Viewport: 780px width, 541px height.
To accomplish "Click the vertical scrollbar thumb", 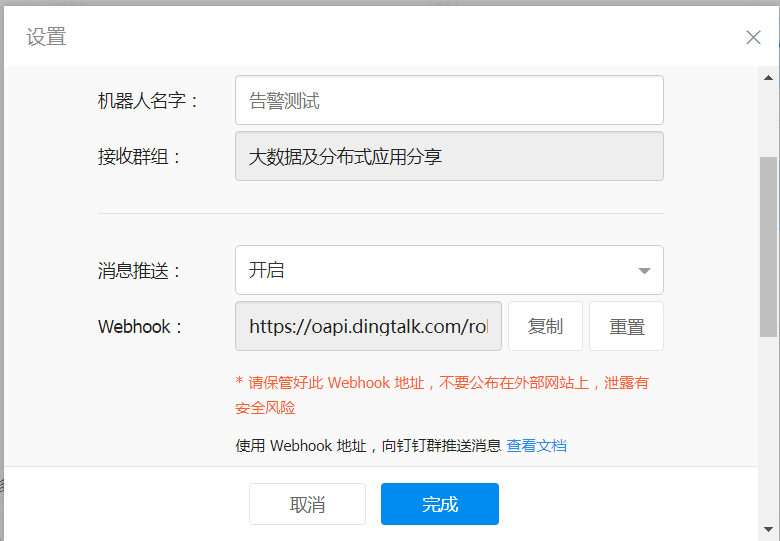I will pos(768,247).
